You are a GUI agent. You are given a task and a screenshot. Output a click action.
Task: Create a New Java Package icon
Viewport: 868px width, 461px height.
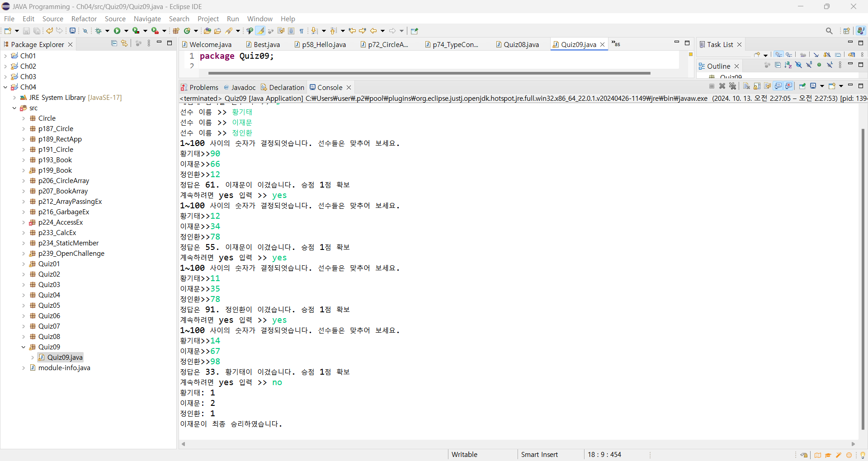pos(176,31)
